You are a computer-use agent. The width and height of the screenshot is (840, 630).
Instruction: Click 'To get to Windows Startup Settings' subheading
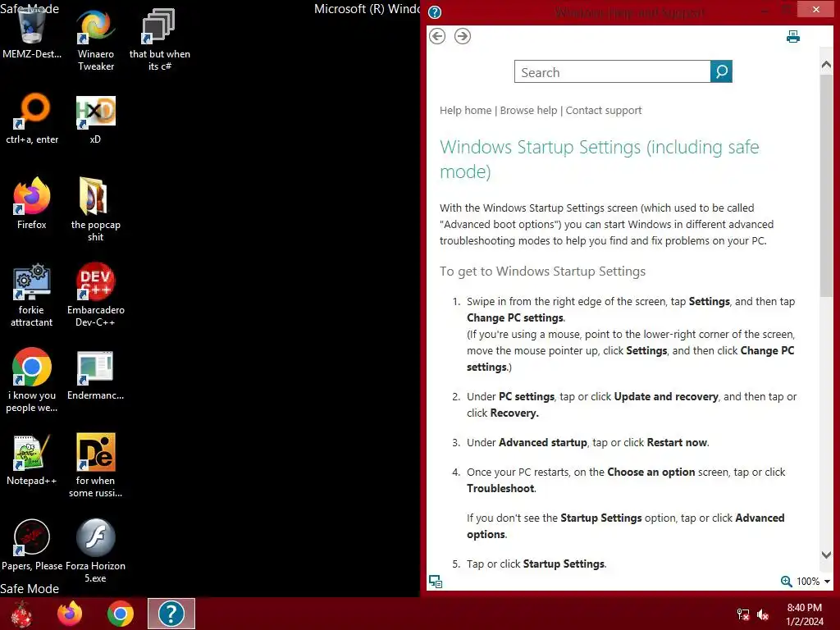pyautogui.click(x=543, y=271)
